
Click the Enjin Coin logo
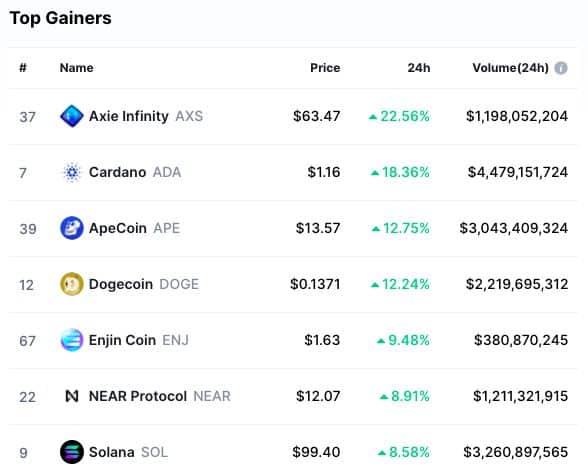[72, 340]
